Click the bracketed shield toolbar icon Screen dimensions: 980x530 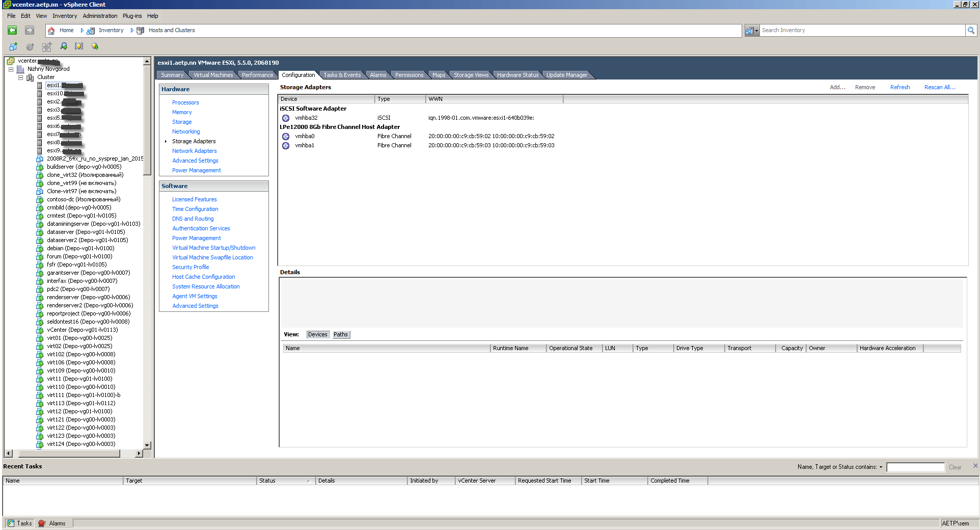click(x=79, y=46)
